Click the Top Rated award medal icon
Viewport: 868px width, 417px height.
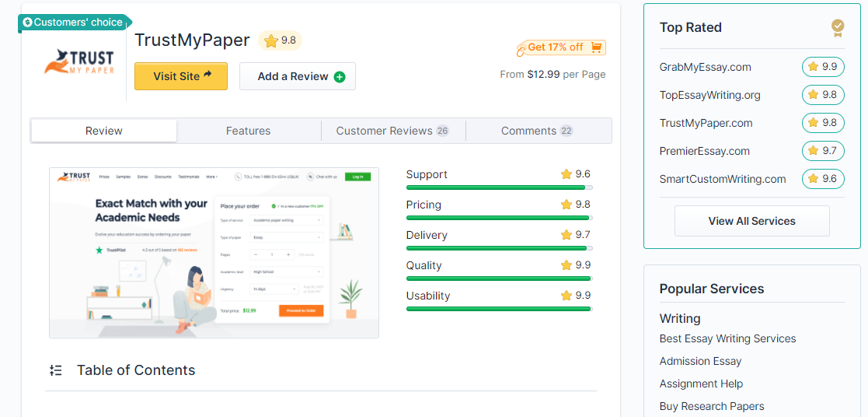tap(838, 28)
